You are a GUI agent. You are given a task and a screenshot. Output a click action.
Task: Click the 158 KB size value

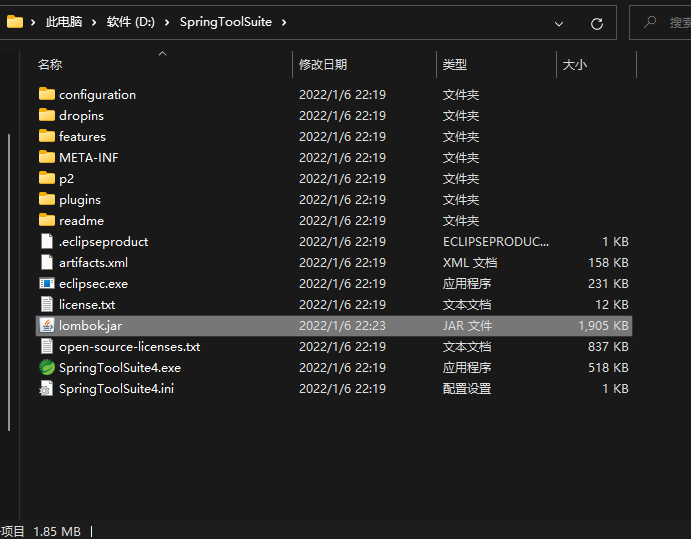pyautogui.click(x=608, y=263)
